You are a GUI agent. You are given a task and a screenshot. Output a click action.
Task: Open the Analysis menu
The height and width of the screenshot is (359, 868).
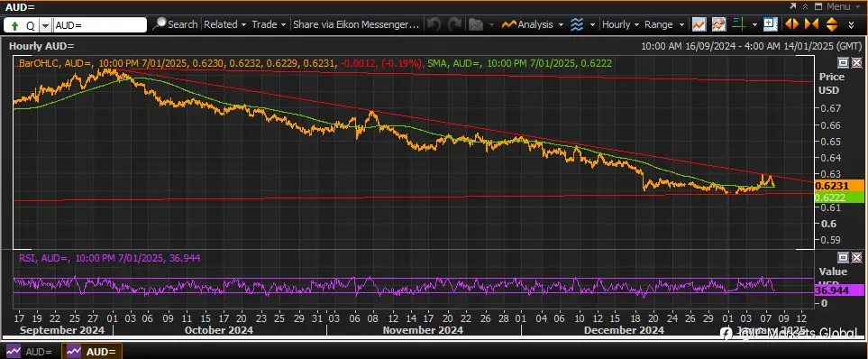click(x=533, y=24)
